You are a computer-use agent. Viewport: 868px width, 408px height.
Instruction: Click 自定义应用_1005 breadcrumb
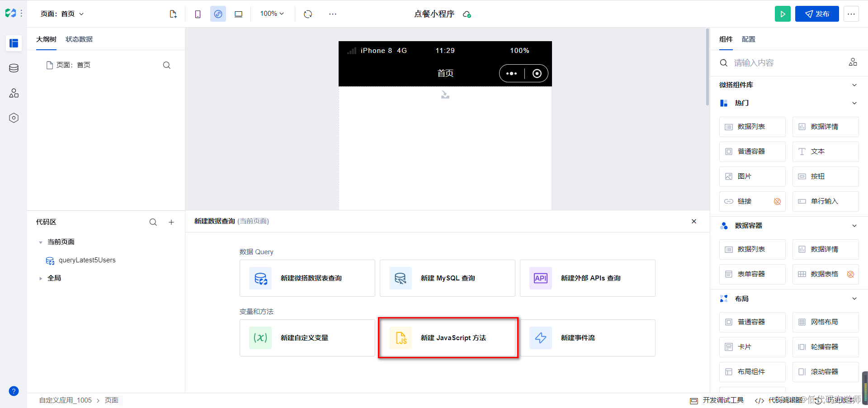pos(66,400)
